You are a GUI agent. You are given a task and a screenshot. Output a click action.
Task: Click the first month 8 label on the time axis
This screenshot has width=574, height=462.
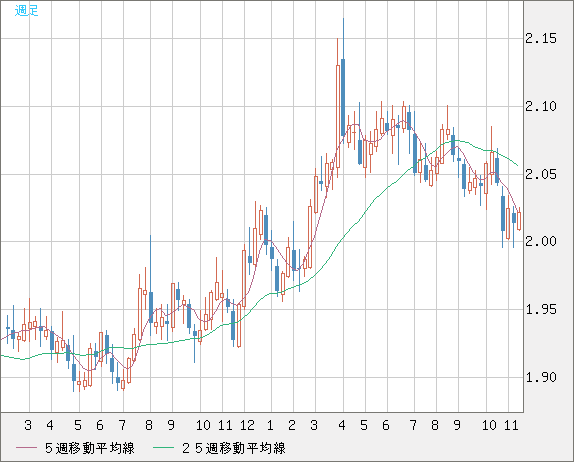pyautogui.click(x=149, y=425)
